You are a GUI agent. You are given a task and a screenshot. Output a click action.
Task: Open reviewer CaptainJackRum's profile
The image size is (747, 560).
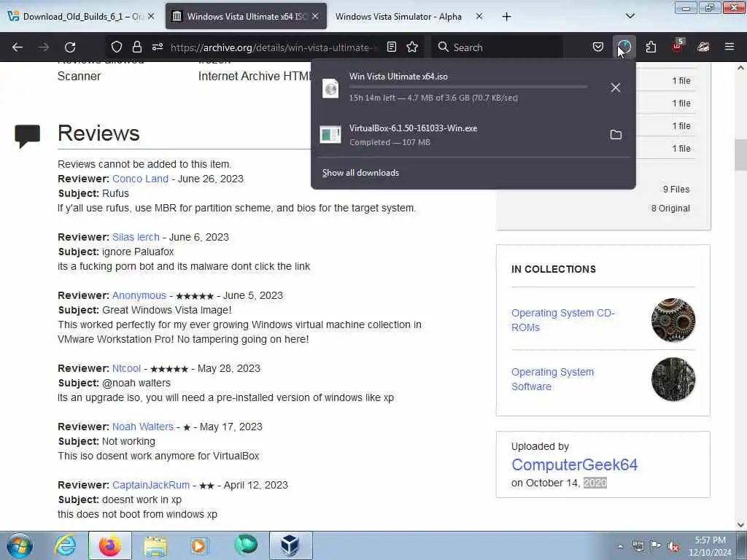(x=151, y=485)
